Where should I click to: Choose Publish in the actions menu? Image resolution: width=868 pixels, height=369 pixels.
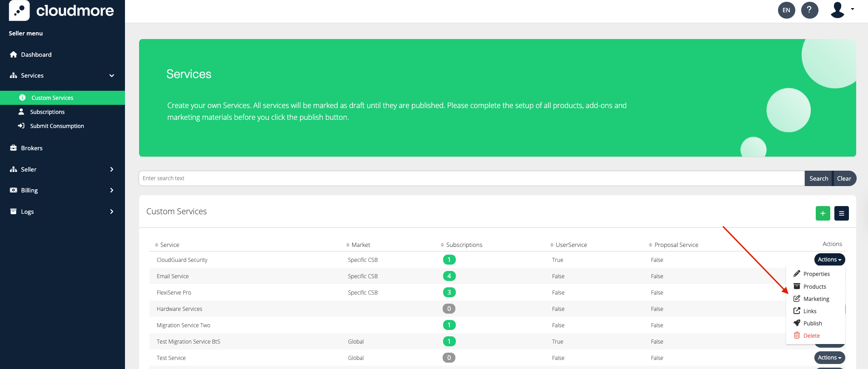coord(812,323)
